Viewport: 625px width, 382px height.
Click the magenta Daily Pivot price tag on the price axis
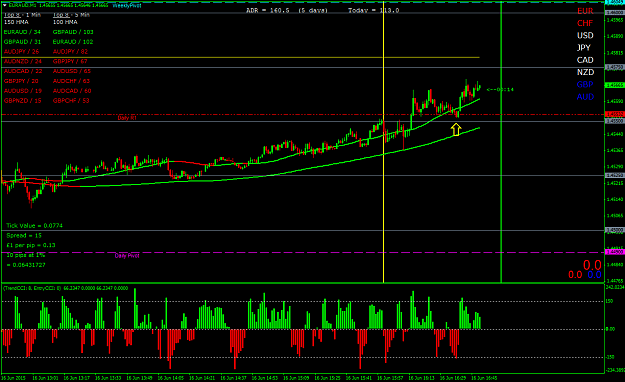(614, 252)
